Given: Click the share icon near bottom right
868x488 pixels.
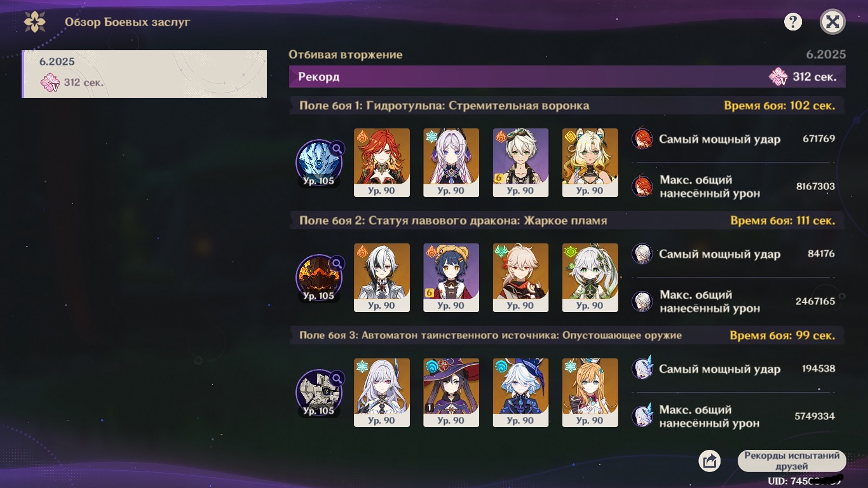Looking at the screenshot, I should 709,461.
